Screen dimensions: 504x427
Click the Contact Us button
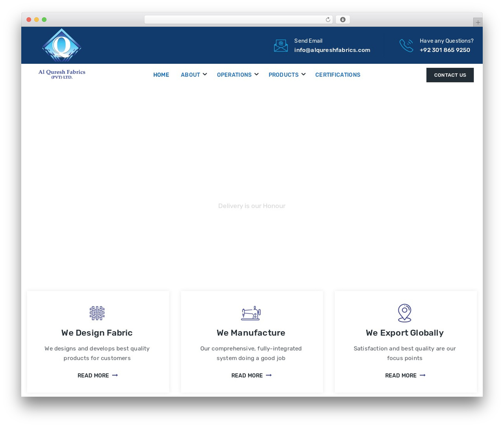click(450, 75)
